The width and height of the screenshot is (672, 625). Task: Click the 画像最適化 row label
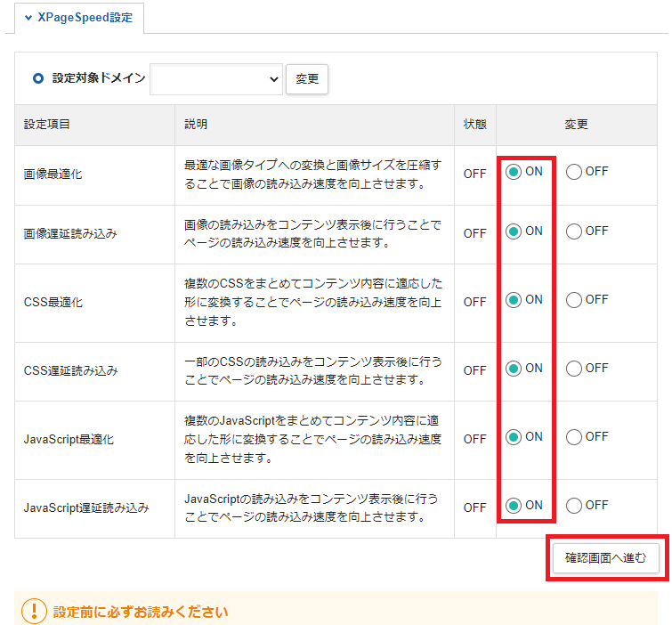tap(53, 174)
